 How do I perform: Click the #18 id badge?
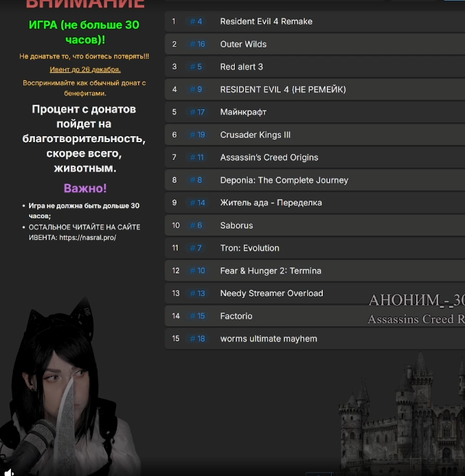click(x=198, y=339)
